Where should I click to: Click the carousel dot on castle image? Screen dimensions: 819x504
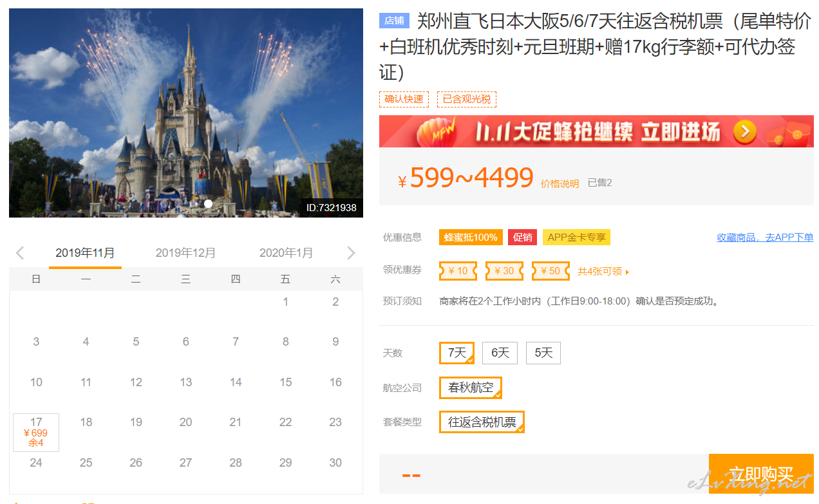coord(208,203)
